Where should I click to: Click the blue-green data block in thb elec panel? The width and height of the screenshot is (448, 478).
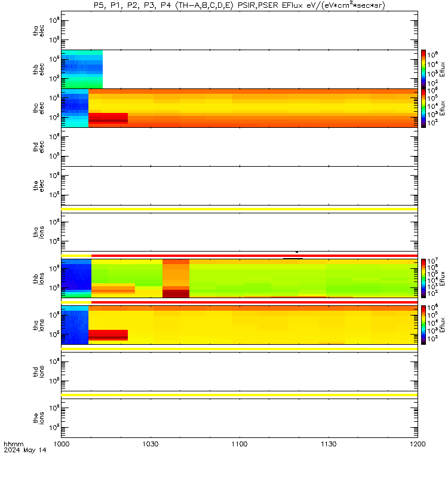(x=82, y=69)
